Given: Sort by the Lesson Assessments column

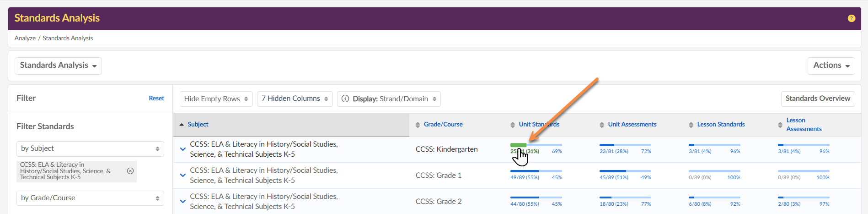Looking at the screenshot, I should click(803, 125).
